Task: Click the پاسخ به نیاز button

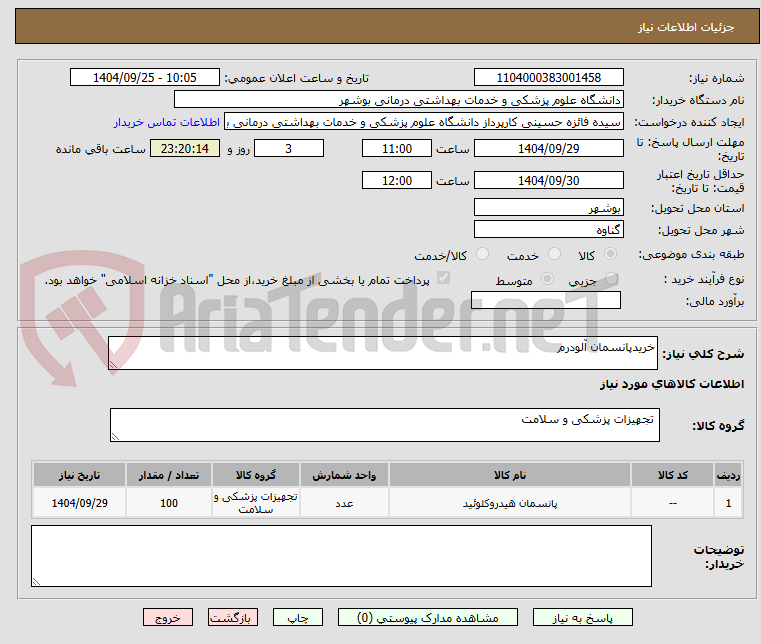Action: tap(582, 617)
